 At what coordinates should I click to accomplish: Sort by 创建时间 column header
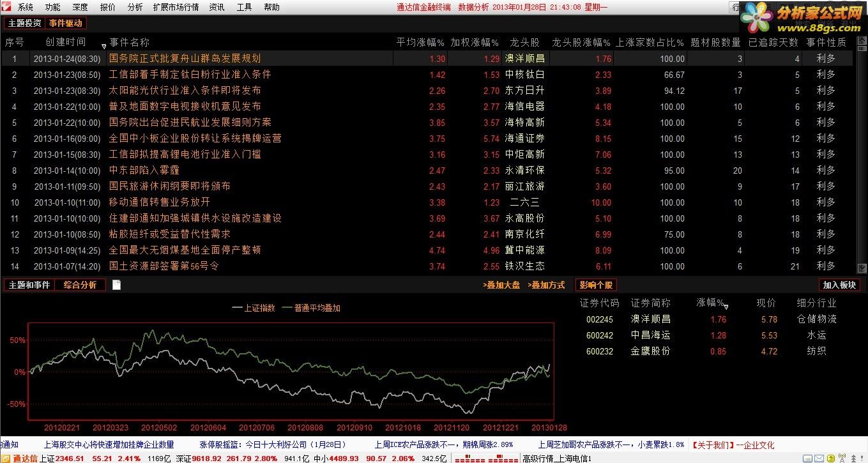point(65,42)
